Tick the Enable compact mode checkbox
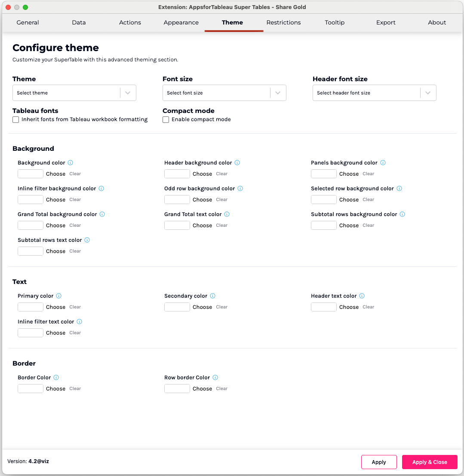Screen dimensions: 464x476 click(x=166, y=120)
